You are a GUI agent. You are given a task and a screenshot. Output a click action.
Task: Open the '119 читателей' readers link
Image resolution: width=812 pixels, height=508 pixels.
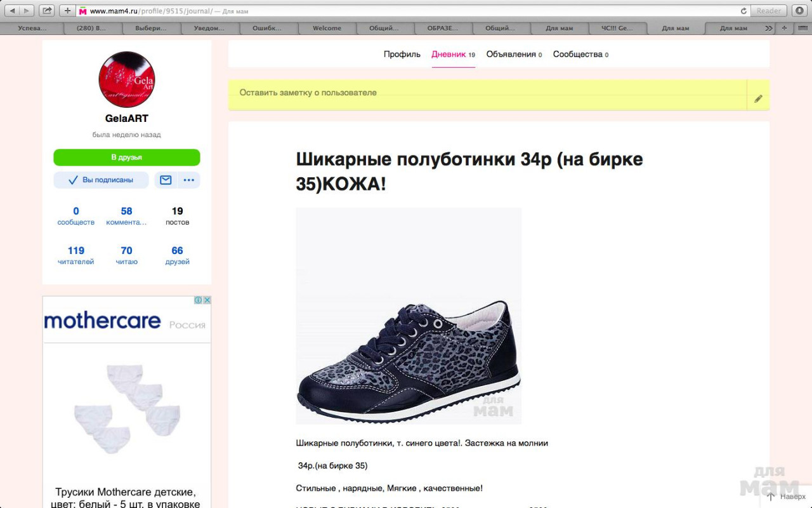pyautogui.click(x=76, y=255)
